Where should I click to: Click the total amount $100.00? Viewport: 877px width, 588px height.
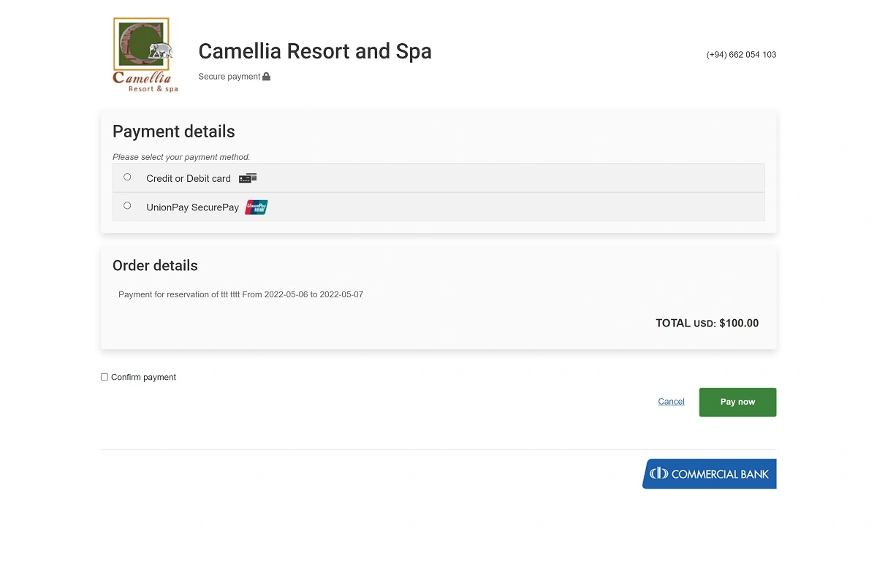(x=738, y=324)
